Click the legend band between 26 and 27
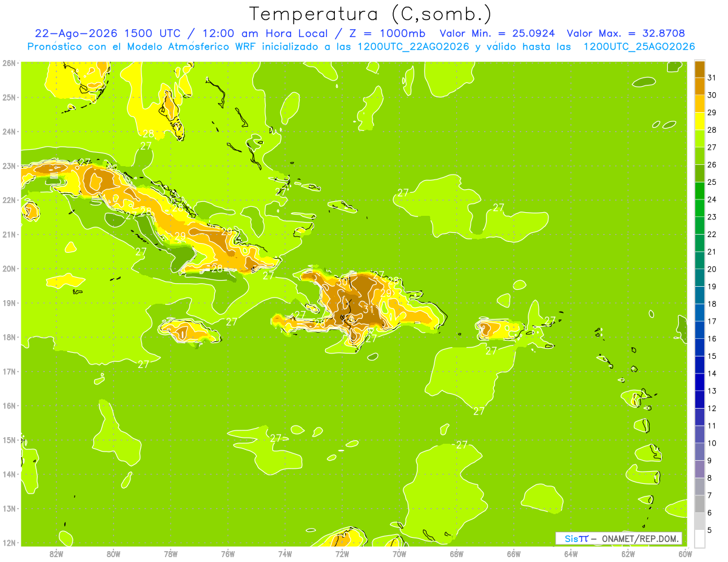The width and height of the screenshot is (728, 562). coord(699,155)
